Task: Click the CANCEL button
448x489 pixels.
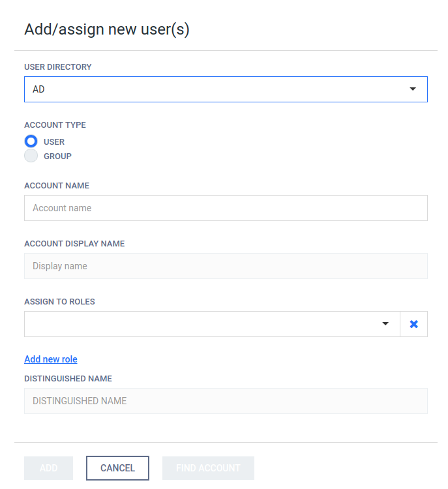Action: tap(117, 468)
